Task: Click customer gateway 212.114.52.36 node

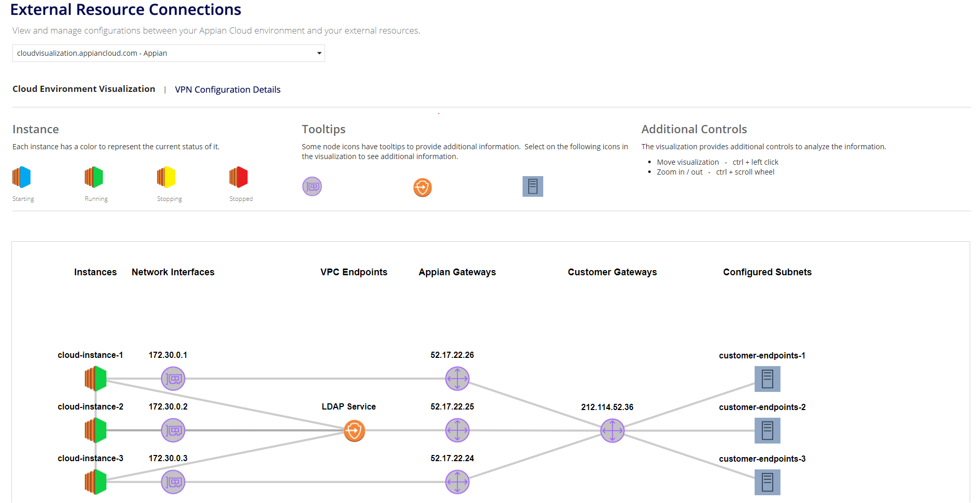Action: click(x=612, y=431)
